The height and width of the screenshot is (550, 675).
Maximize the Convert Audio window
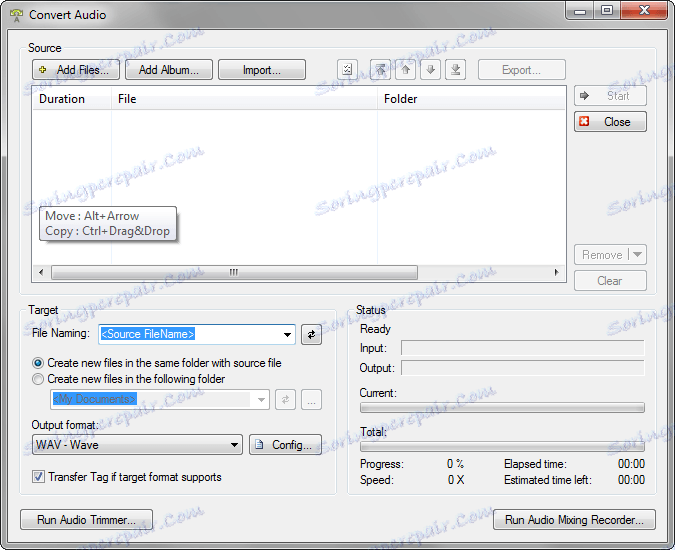607,11
